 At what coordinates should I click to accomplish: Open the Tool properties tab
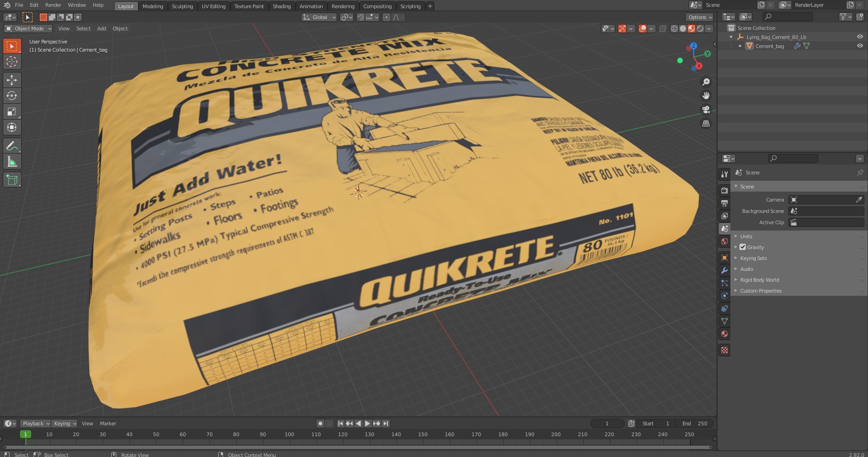coord(725,174)
